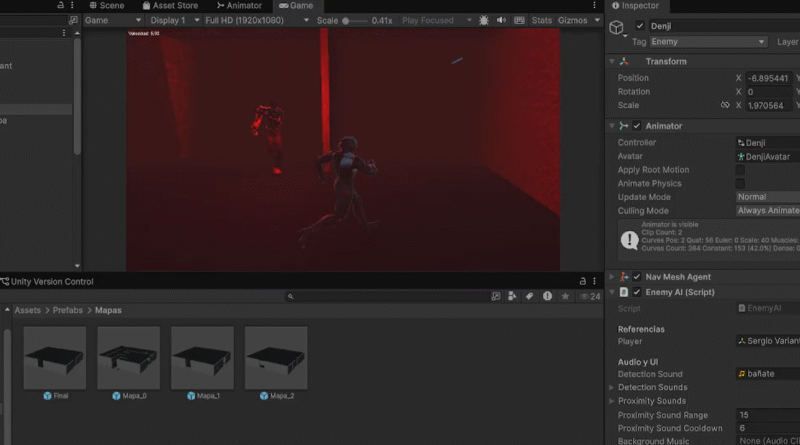800x445 pixels.
Task: Toggle the Stats overlay
Action: tap(541, 20)
